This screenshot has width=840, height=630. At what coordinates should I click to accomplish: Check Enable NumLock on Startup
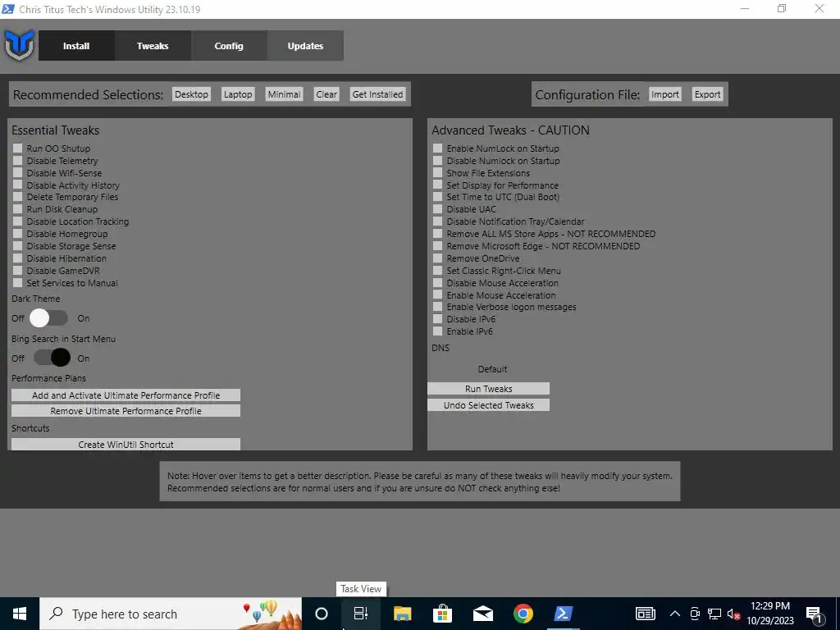click(438, 148)
